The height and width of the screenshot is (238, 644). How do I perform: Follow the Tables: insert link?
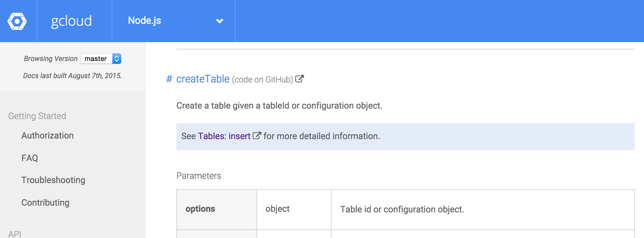click(x=224, y=136)
